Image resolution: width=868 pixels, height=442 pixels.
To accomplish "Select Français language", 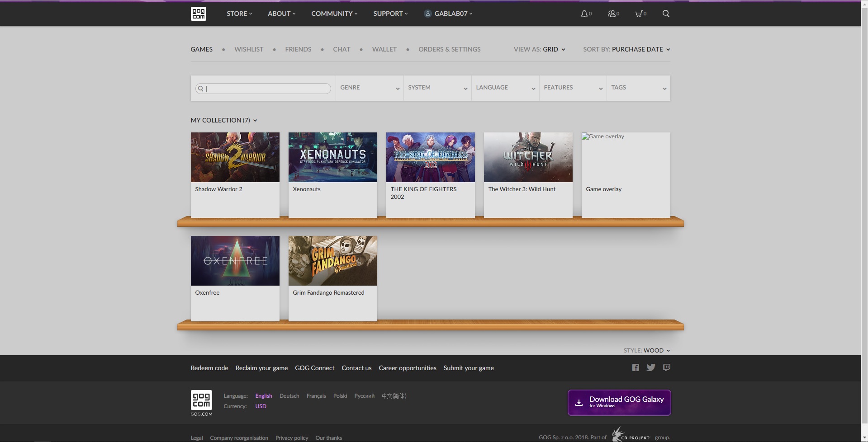I will point(316,396).
